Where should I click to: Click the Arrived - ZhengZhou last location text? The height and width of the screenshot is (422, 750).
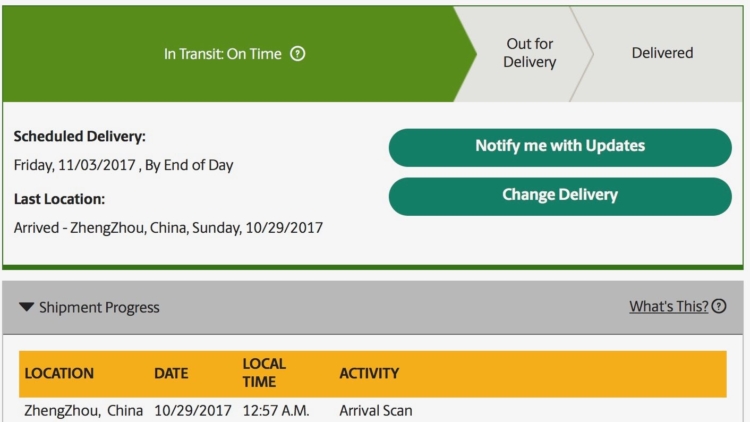(168, 228)
